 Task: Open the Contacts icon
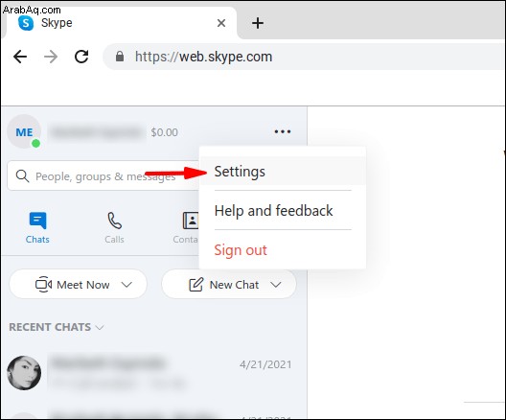pos(191,221)
